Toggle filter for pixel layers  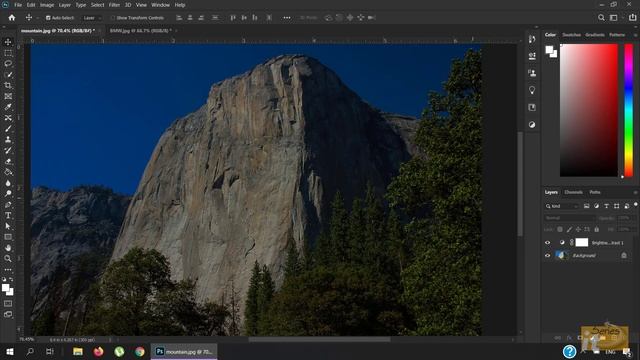[x=587, y=206]
